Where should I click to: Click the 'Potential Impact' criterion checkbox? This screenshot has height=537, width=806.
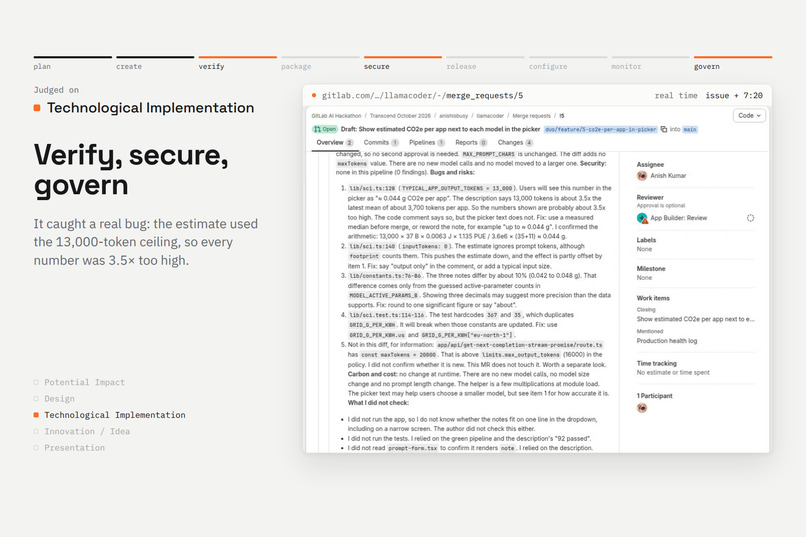[36, 382]
